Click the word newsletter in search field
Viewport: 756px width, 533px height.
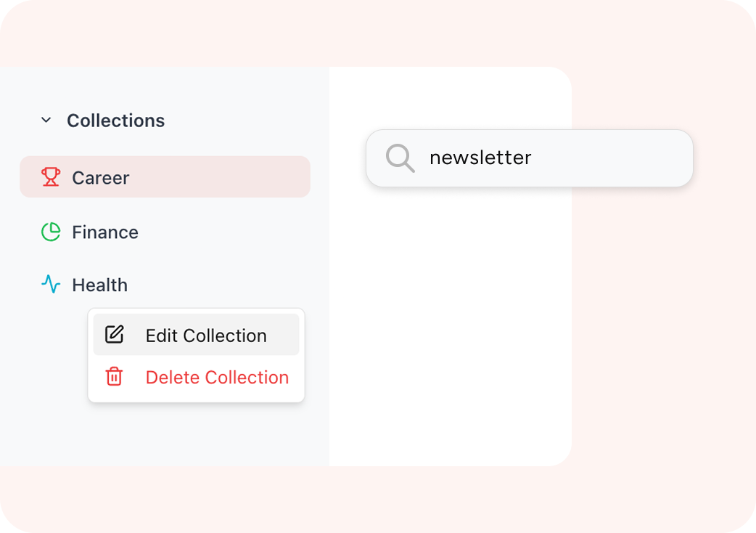480,158
